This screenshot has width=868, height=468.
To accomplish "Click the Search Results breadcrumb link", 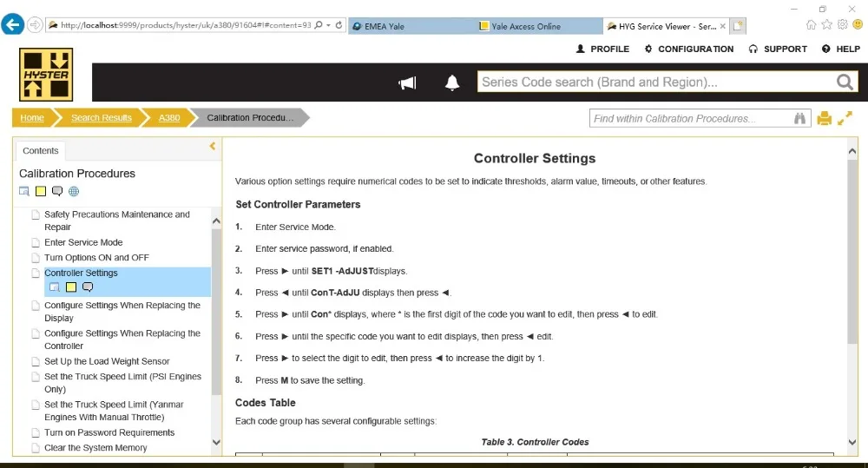I will tap(102, 117).
